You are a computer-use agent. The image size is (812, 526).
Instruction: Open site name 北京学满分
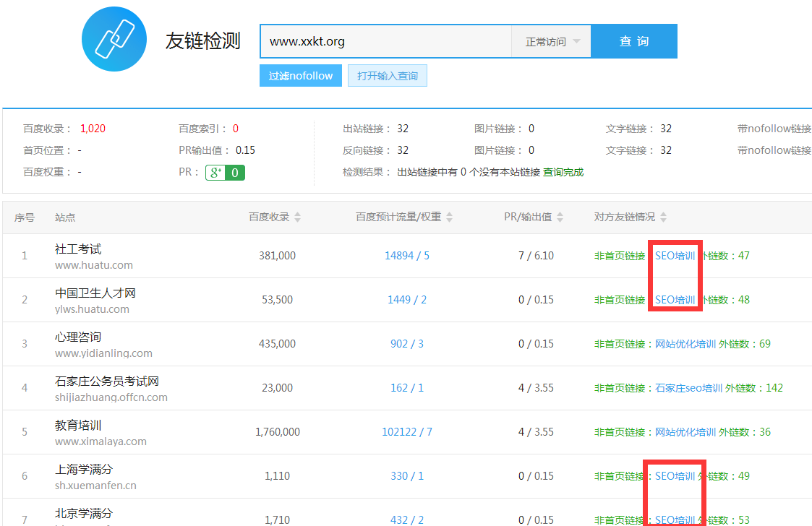[84, 513]
